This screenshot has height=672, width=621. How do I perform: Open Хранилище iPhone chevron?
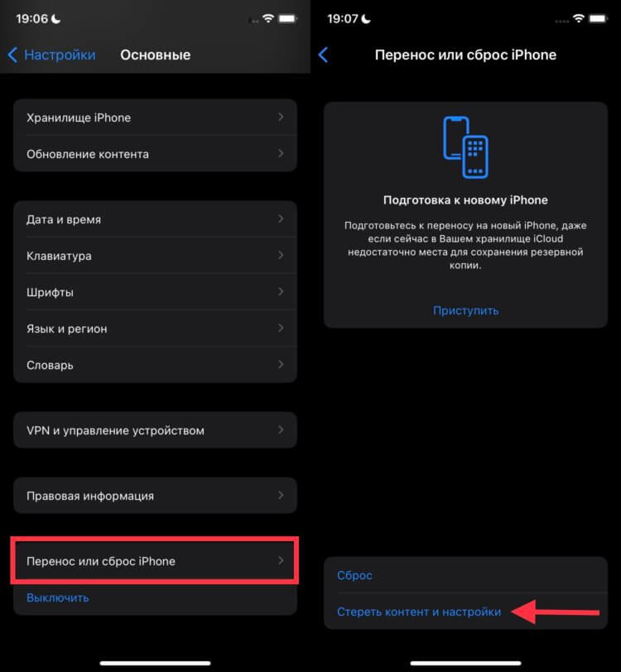pos(281,117)
